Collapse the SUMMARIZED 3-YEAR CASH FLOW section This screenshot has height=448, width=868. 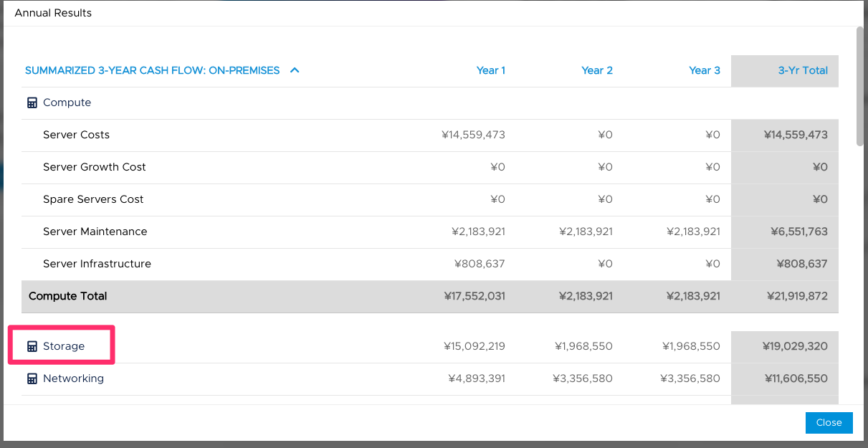(294, 70)
